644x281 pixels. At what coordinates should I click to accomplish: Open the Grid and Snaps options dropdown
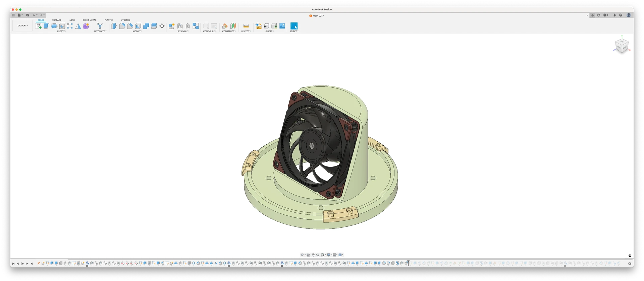click(x=335, y=255)
